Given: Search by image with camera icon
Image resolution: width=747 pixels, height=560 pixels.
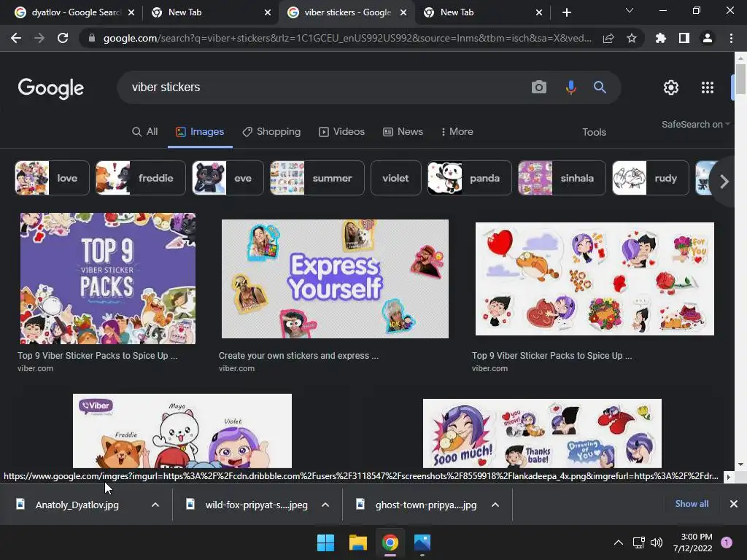Looking at the screenshot, I should pyautogui.click(x=539, y=87).
